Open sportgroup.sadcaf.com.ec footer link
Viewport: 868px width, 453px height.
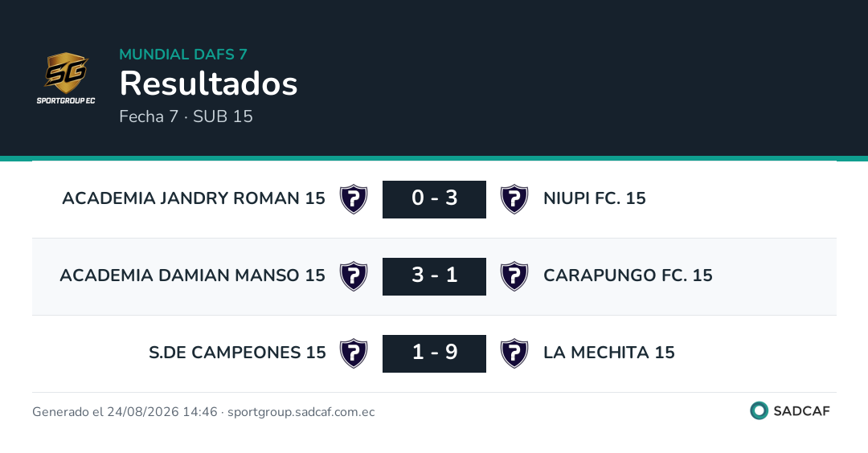pos(301,412)
